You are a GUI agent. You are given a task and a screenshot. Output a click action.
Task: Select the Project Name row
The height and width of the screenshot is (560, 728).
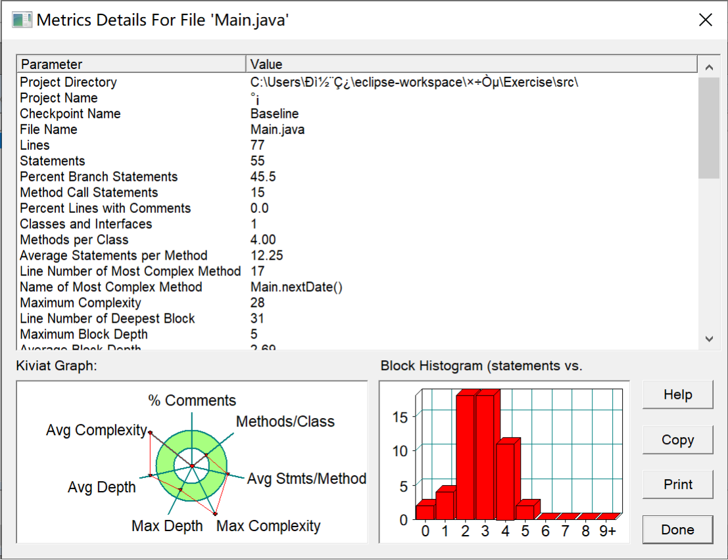(358, 98)
